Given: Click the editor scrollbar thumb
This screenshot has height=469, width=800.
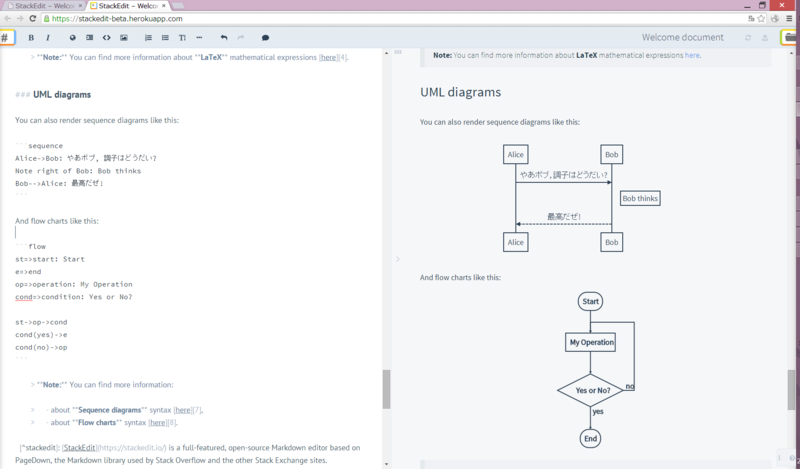Looking at the screenshot, I should pos(386,389).
